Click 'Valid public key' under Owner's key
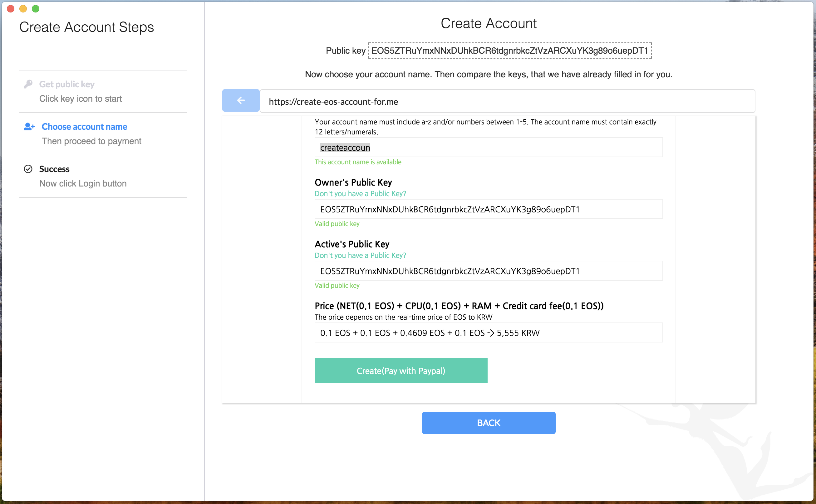This screenshot has height=504, width=816. click(337, 224)
